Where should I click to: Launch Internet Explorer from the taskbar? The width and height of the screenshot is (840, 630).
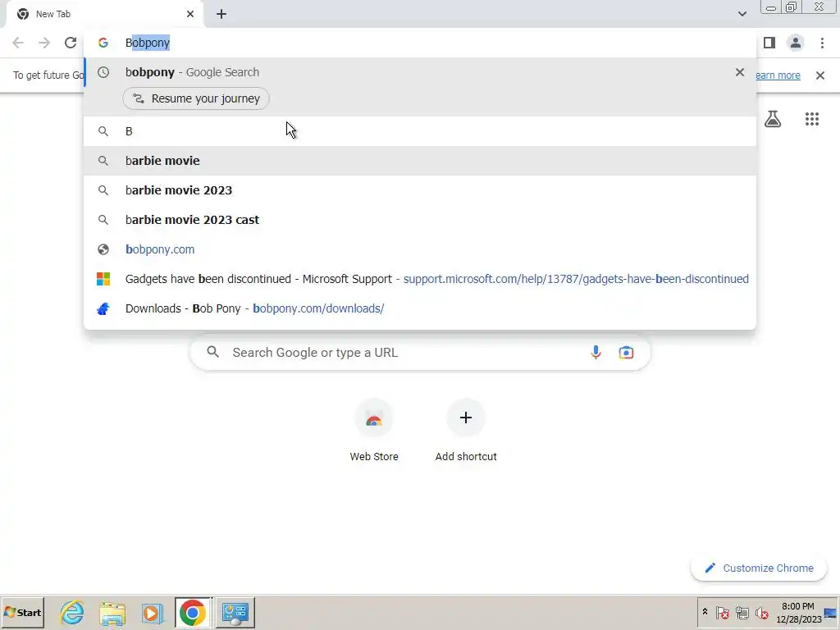click(x=72, y=612)
